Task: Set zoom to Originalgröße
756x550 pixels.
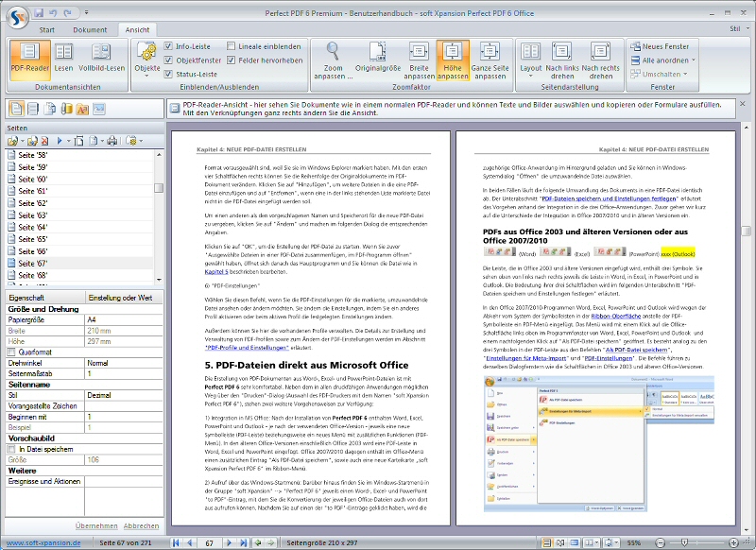Action: click(378, 60)
